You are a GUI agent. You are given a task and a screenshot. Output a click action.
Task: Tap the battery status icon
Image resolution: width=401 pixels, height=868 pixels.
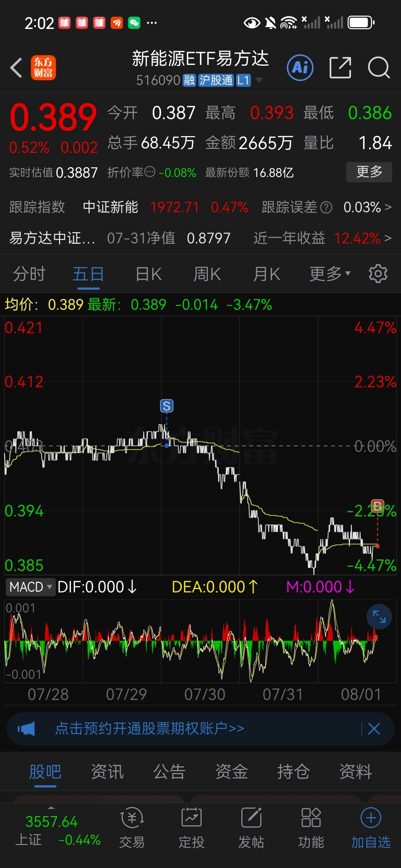361,23
